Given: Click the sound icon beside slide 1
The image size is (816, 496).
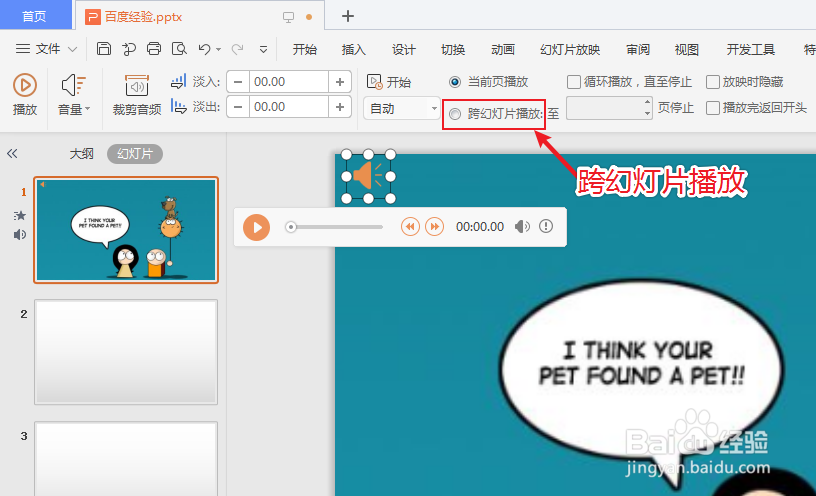Looking at the screenshot, I should (20, 235).
